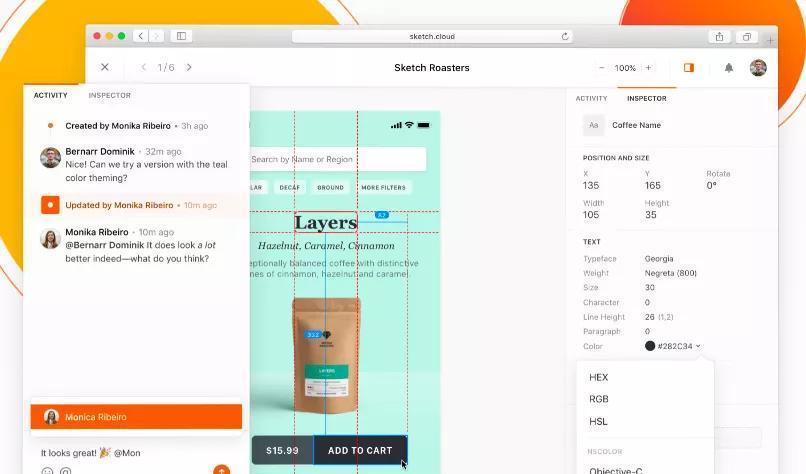Image resolution: width=806 pixels, height=474 pixels.
Task: Go to previous artboard arrow
Action: pos(144,67)
